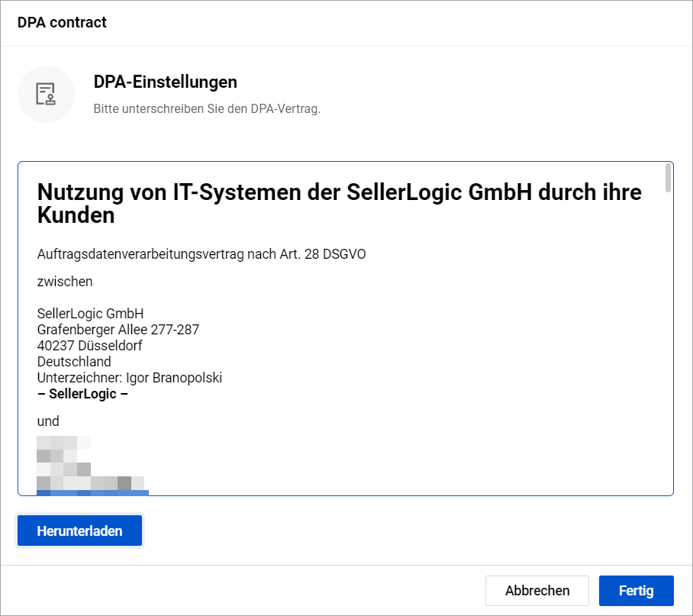The height and width of the screenshot is (616, 693).
Task: Click the 'SellerLogic GmbH' address line
Action: [x=90, y=313]
